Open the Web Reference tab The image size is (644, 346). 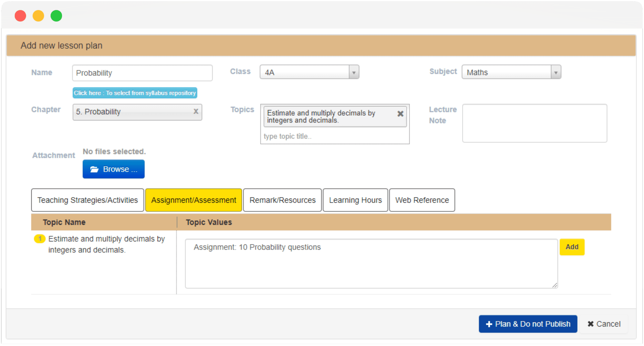pyautogui.click(x=422, y=200)
